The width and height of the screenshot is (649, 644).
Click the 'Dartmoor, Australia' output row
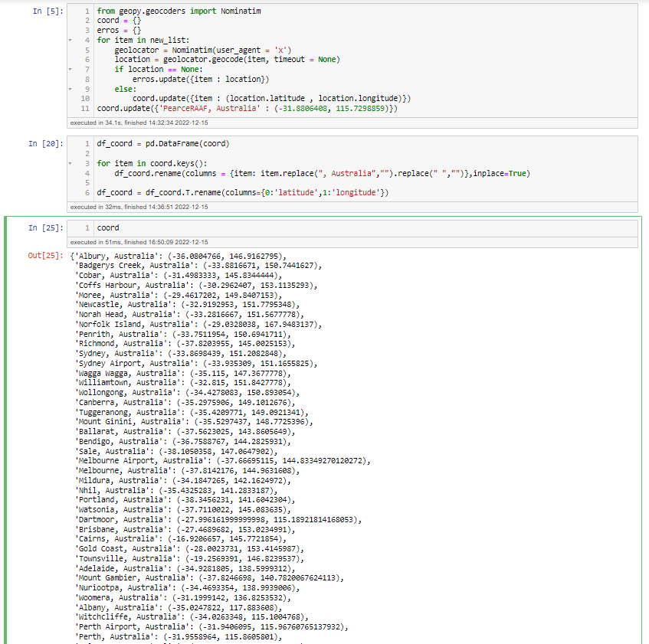click(x=218, y=520)
